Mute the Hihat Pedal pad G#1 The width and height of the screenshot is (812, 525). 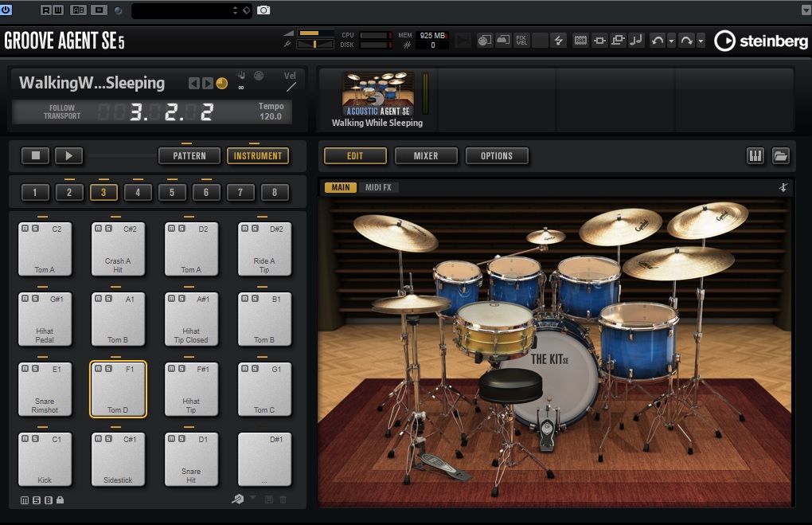[x=25, y=299]
